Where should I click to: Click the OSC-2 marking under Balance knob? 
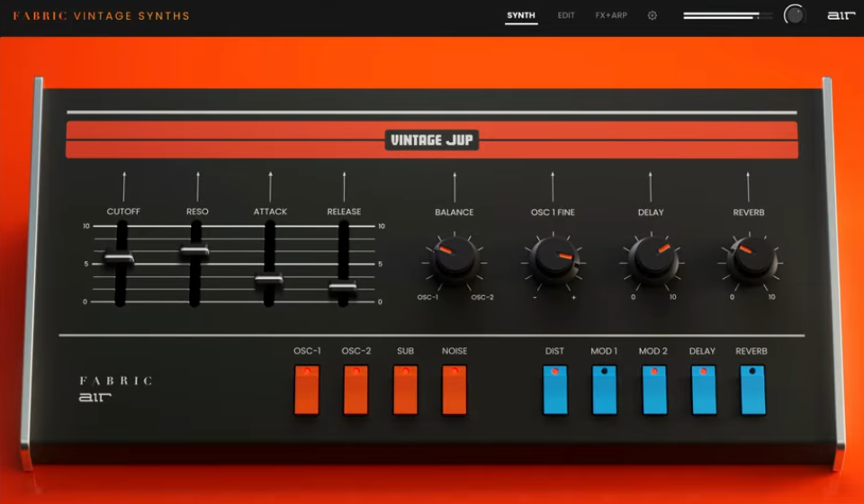[482, 297]
